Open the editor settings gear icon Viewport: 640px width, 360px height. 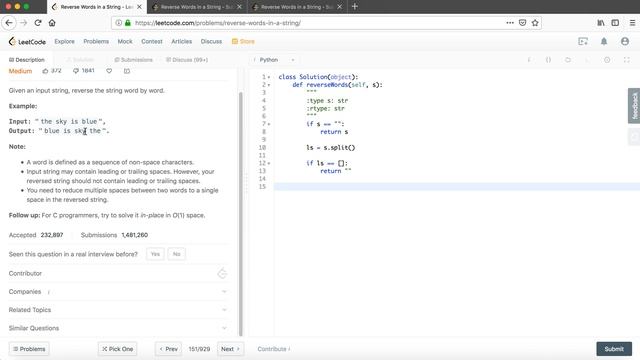pos(607,60)
